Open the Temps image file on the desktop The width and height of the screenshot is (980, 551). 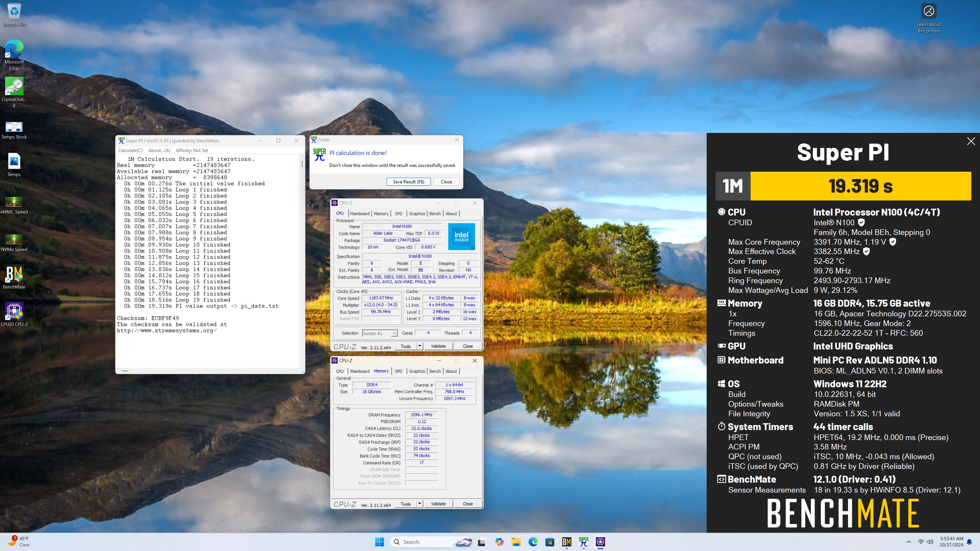tap(14, 165)
